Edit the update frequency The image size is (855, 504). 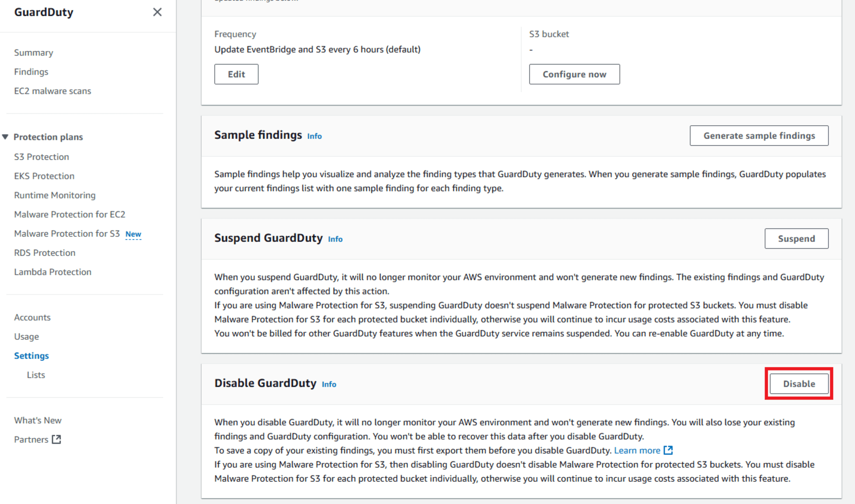[x=236, y=74]
